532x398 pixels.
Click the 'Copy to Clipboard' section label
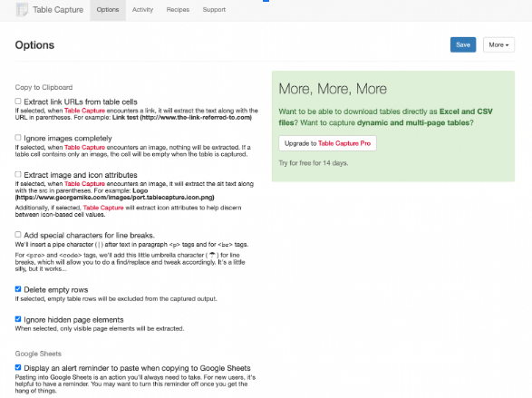(44, 88)
